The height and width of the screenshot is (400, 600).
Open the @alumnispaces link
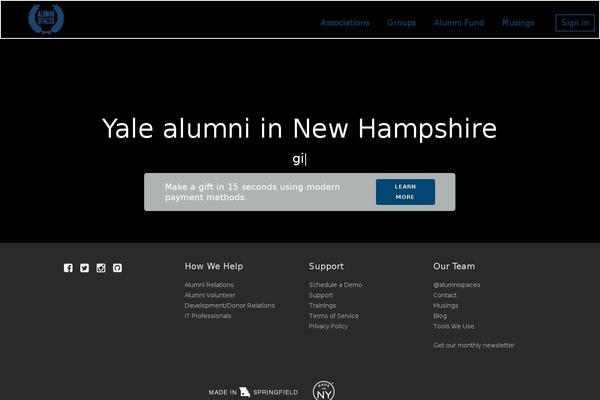pos(457,285)
